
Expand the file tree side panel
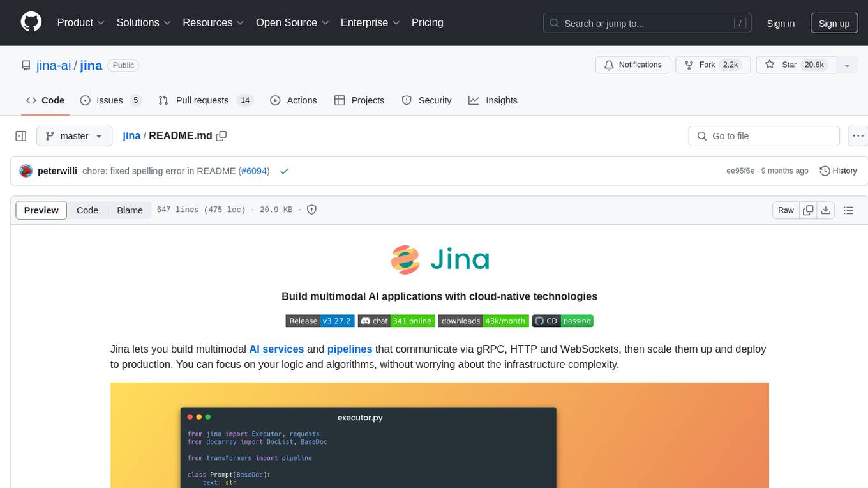point(20,136)
